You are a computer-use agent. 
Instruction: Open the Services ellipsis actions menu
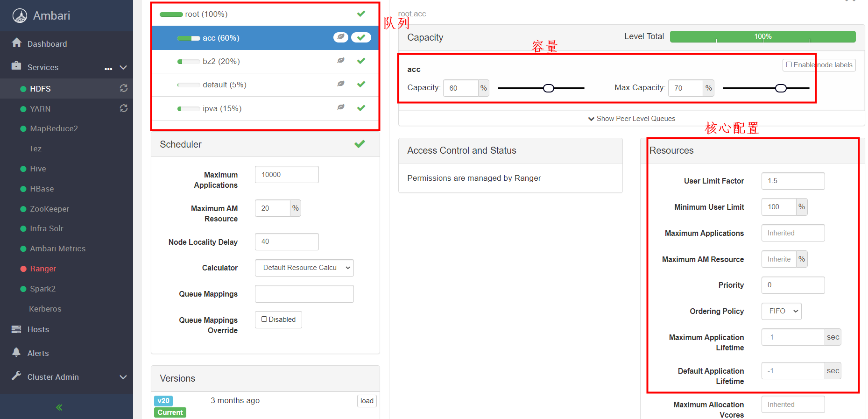coord(108,68)
